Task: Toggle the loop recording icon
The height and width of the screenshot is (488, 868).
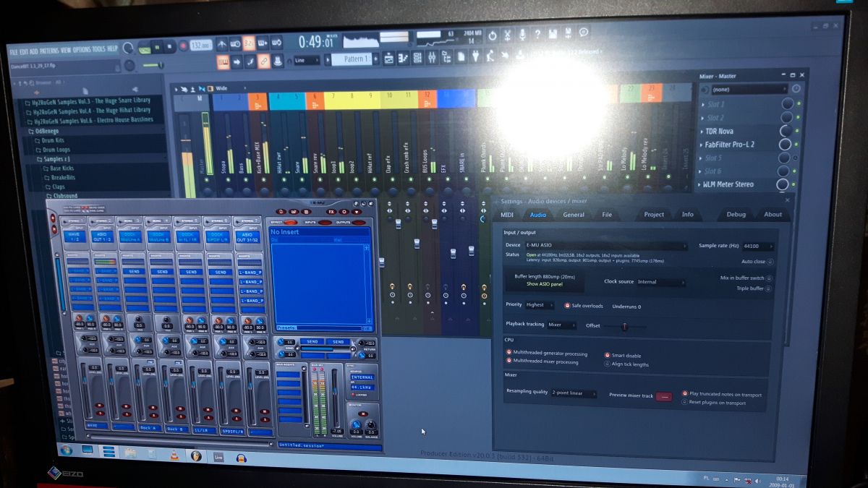Action: (x=277, y=43)
